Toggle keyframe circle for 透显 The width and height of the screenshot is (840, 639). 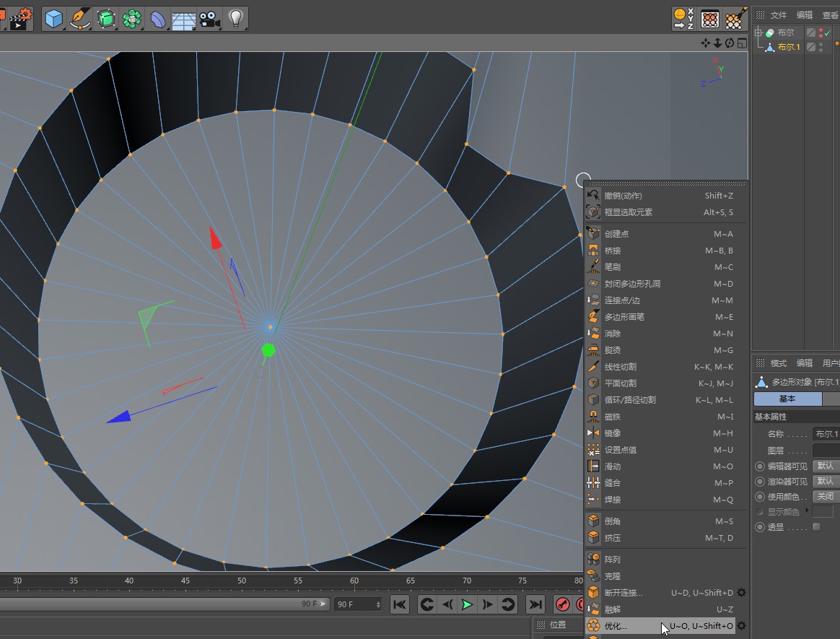(760, 527)
